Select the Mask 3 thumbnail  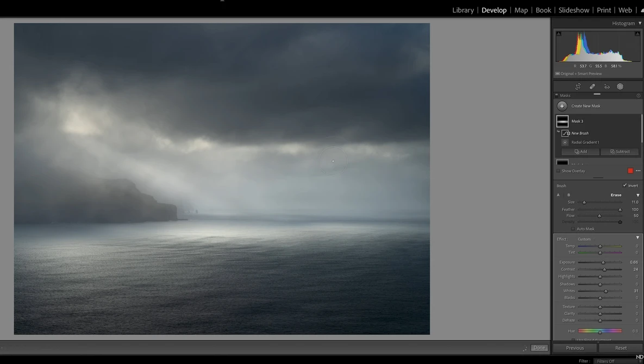562,121
